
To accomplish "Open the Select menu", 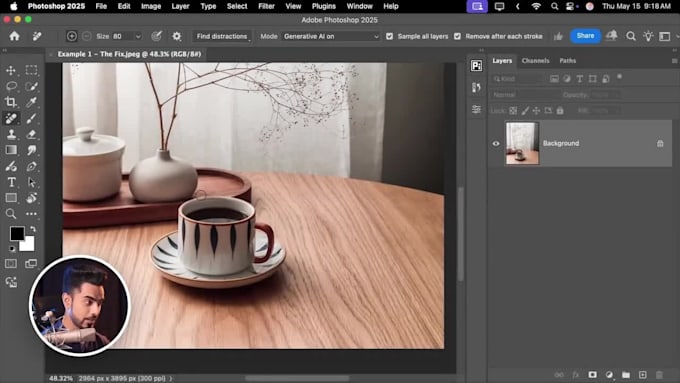I will click(x=237, y=6).
